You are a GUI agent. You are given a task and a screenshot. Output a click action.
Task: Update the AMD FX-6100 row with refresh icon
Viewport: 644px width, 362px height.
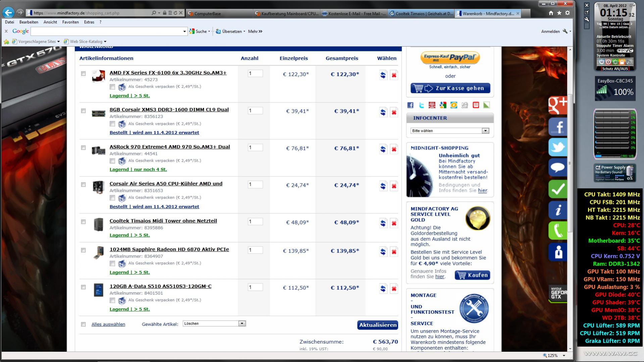pyautogui.click(x=383, y=75)
